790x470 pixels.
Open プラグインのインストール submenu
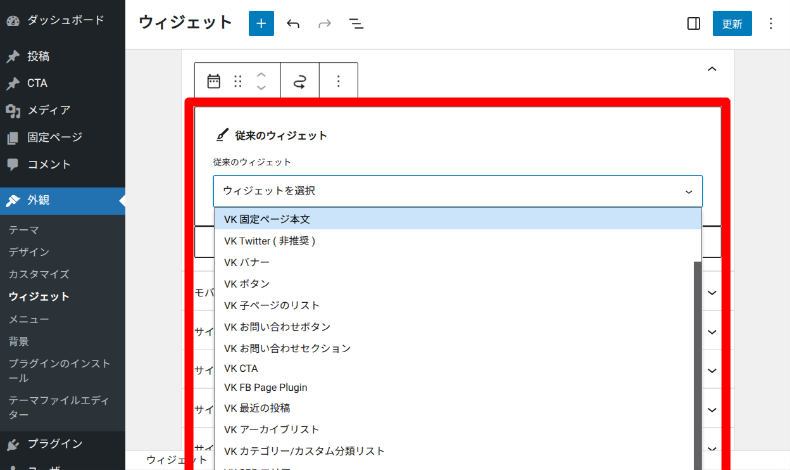click(59, 370)
